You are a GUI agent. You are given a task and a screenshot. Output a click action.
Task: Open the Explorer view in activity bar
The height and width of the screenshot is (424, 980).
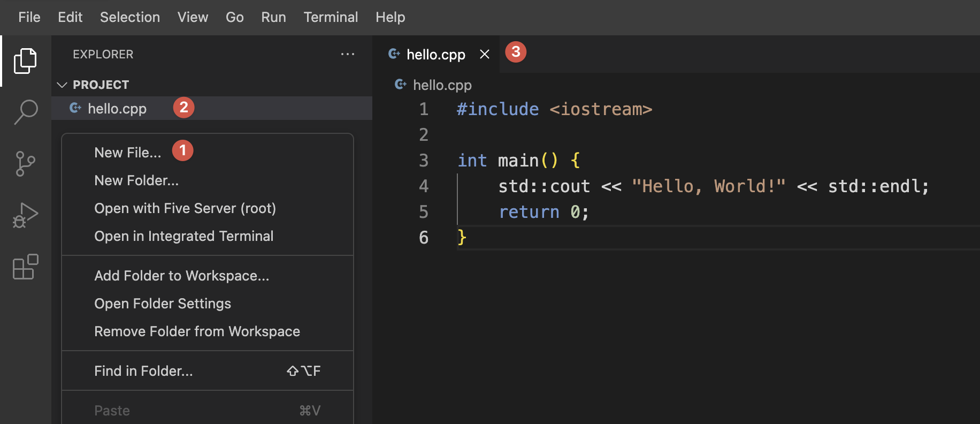click(x=25, y=61)
